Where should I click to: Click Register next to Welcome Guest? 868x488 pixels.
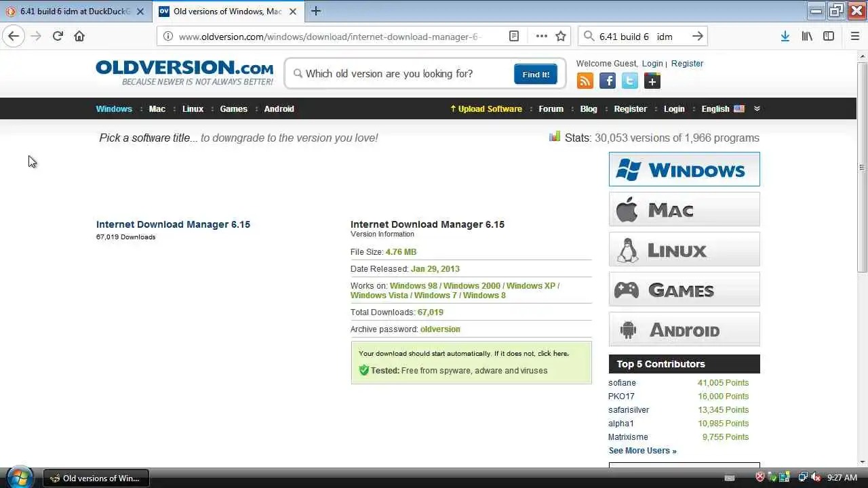[687, 63]
